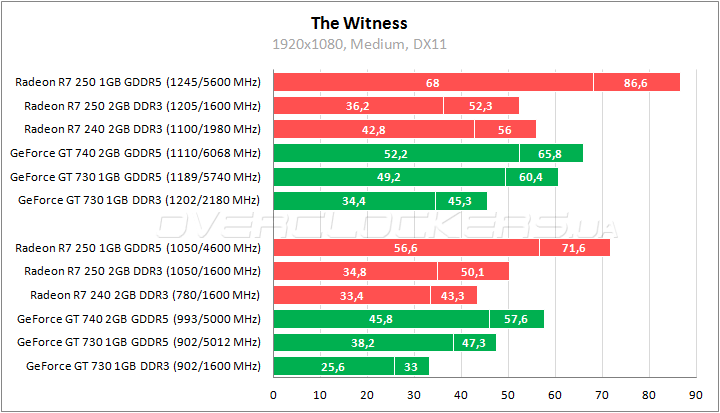Select the Radeon R7 250 1GB GDDR5 (1245/5600 MHz) label
720x413 pixels.
pos(138,82)
